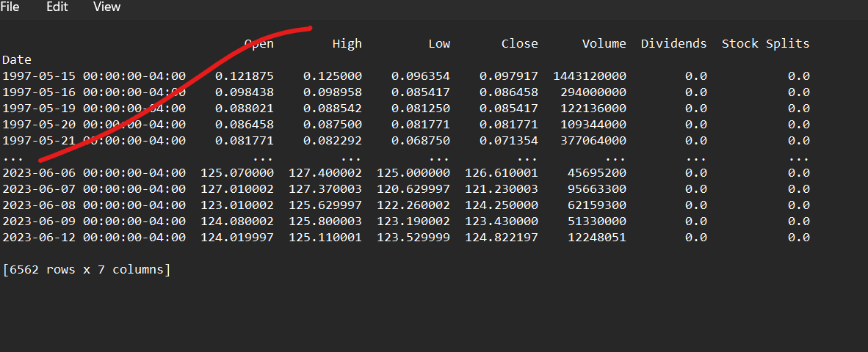The width and height of the screenshot is (868, 352).
Task: Place cursor on the Close column header
Action: click(519, 43)
